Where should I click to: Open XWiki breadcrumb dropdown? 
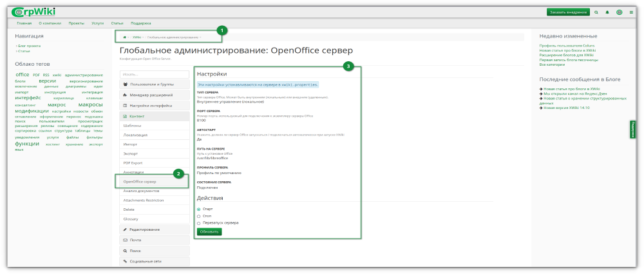pos(143,37)
